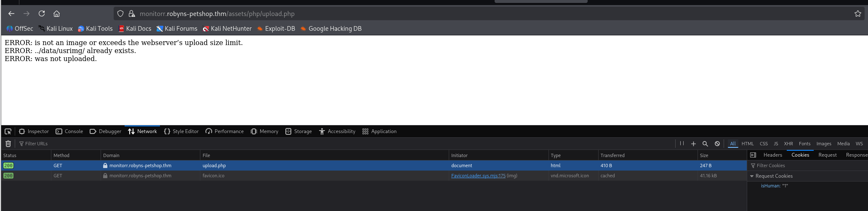Viewport: 868px width, 211px height.
Task: Open the FaviconLoader.sys.mjs:175 initiator link
Action: tap(478, 176)
